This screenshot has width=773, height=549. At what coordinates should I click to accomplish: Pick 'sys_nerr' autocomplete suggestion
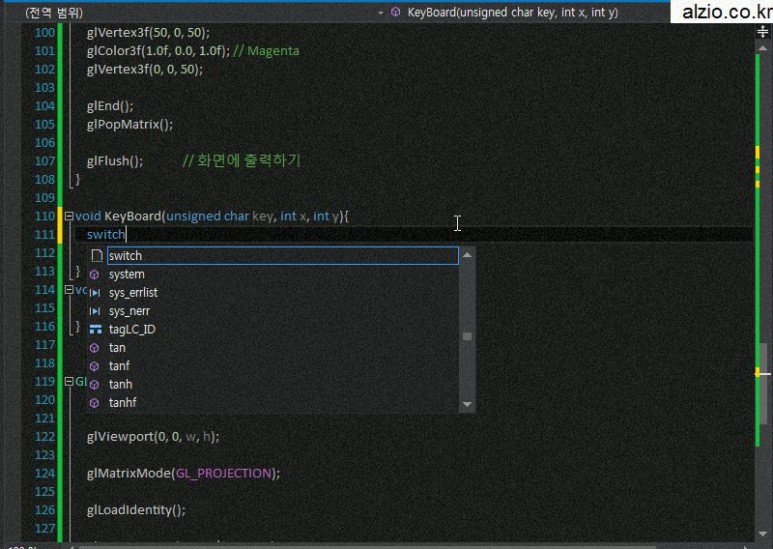(129, 311)
